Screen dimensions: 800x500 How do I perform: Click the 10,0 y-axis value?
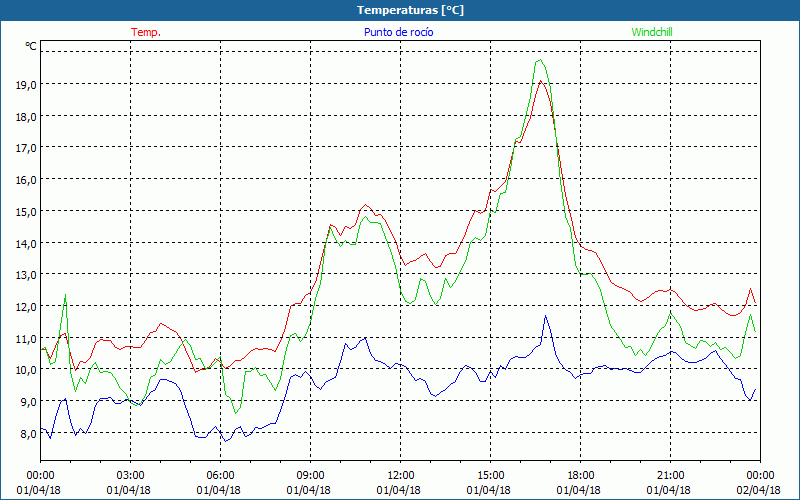[26, 370]
